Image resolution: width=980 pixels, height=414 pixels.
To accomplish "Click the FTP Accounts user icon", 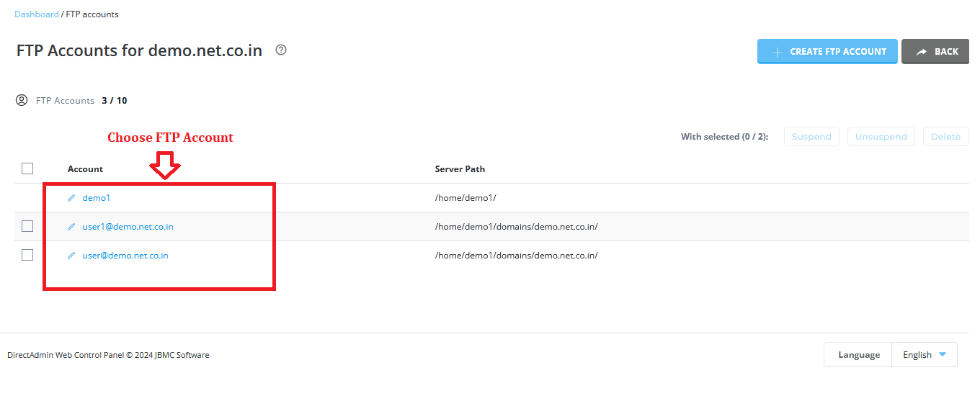I will tap(22, 100).
